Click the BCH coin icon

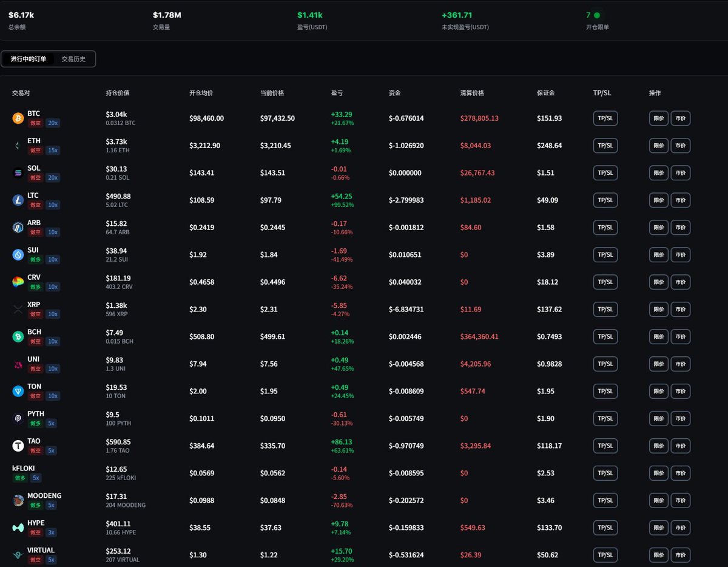point(18,337)
